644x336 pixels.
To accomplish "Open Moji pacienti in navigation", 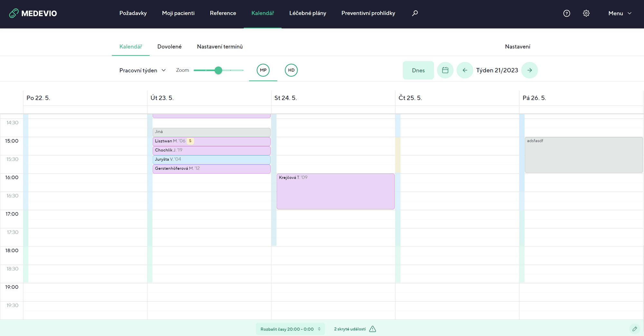I will 178,13.
